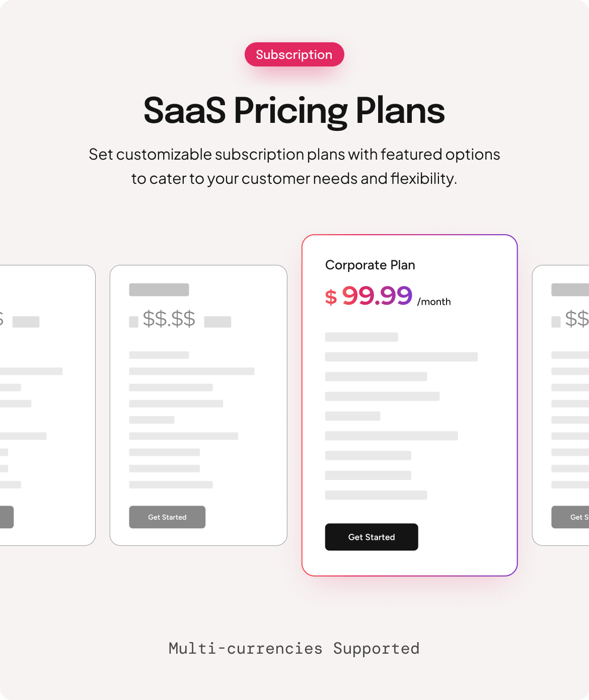Image resolution: width=589 pixels, height=700 pixels.
Task: Click the red dollar sign beside 99.99
Action: pos(331,298)
